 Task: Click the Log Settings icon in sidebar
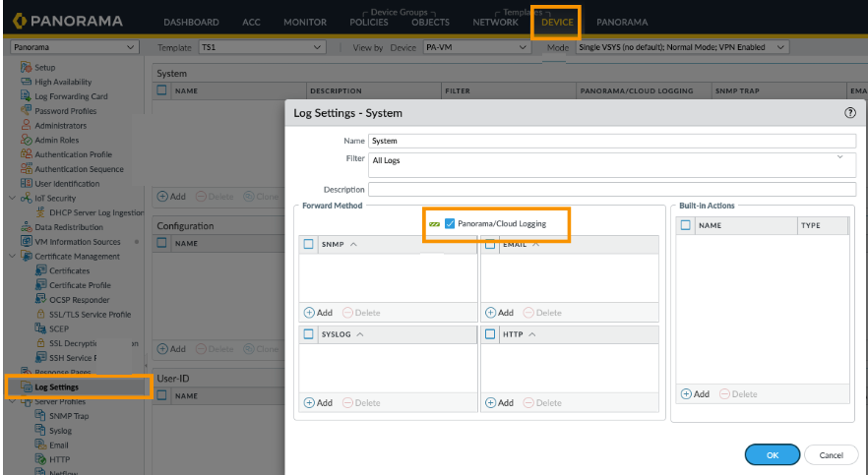point(27,387)
